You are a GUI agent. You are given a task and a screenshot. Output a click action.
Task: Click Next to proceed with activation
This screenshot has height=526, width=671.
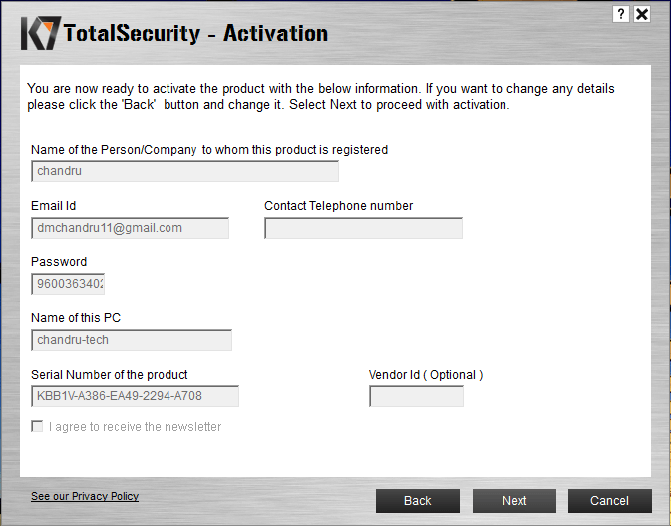514,501
